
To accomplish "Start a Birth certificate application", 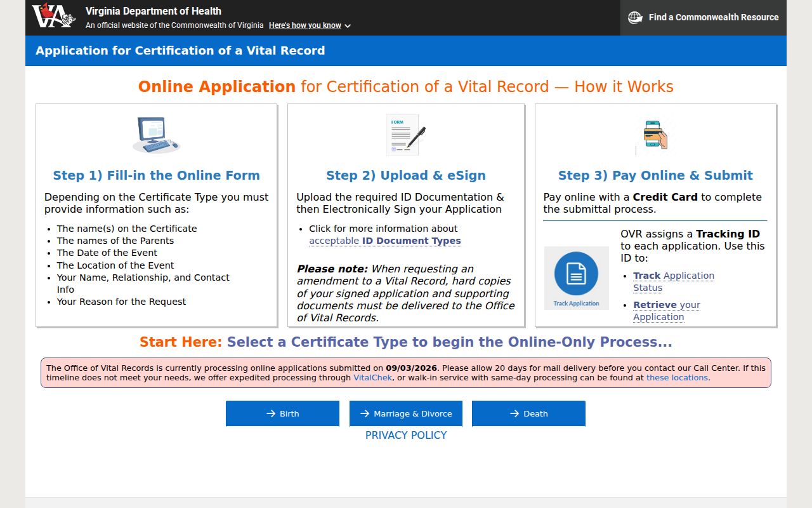I will (x=282, y=413).
